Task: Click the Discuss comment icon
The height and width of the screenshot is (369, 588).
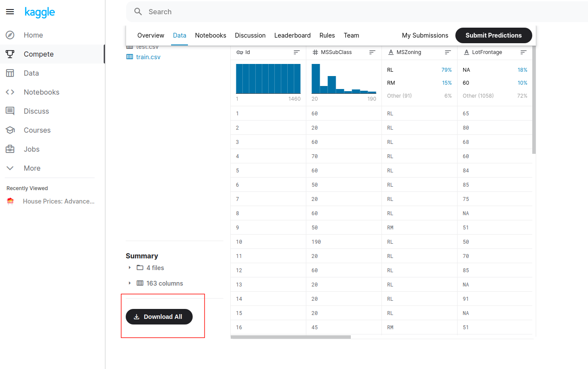Action: [x=10, y=111]
